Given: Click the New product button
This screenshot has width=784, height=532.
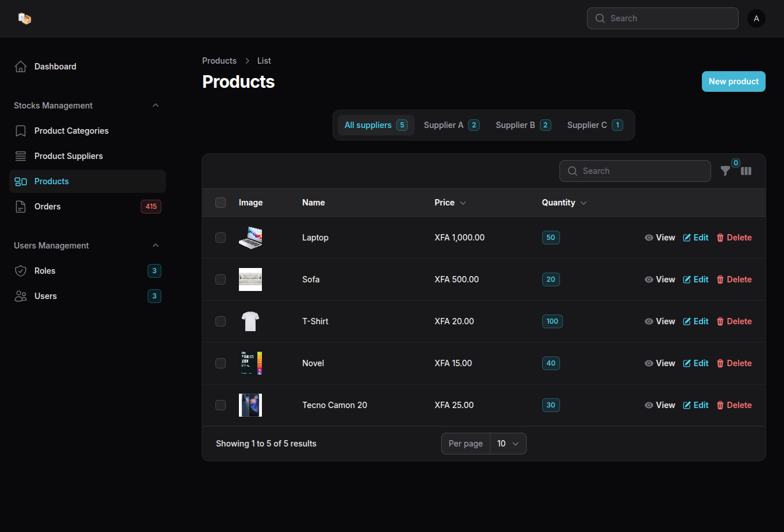Looking at the screenshot, I should pyautogui.click(x=733, y=81).
